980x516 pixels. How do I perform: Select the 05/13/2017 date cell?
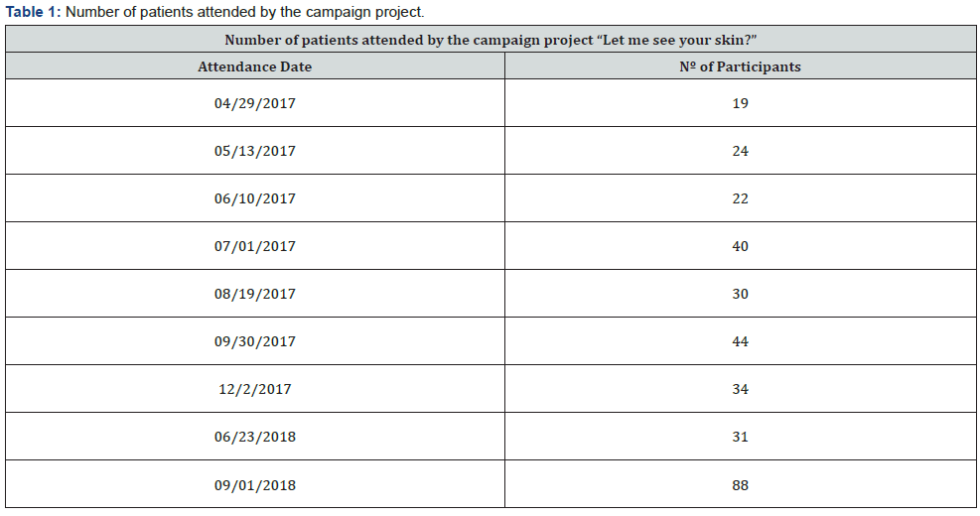tap(254, 151)
